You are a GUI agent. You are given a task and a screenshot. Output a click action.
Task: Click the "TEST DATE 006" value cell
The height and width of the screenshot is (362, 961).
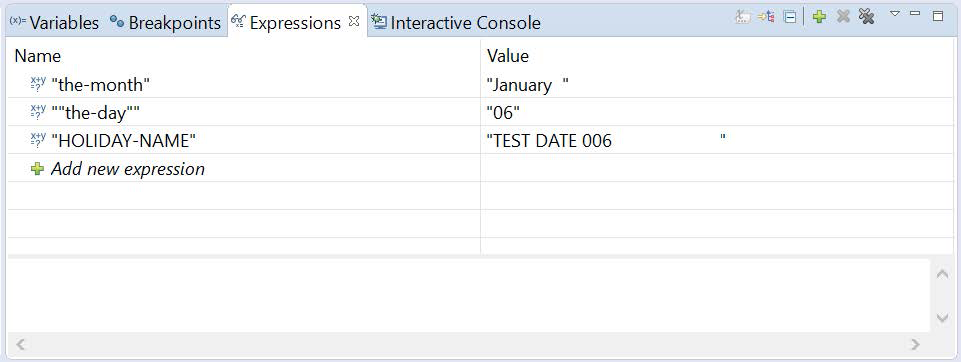pos(717,140)
